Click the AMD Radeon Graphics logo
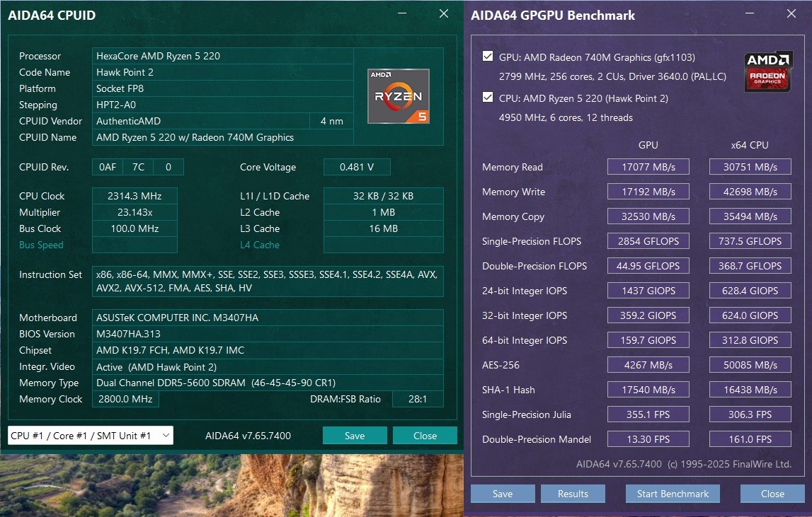This screenshot has width=812, height=517. 767,71
